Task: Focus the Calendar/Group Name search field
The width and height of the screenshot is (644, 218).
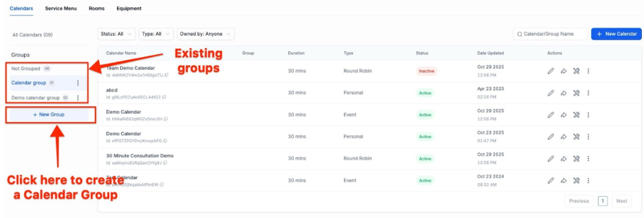Action: coord(550,34)
